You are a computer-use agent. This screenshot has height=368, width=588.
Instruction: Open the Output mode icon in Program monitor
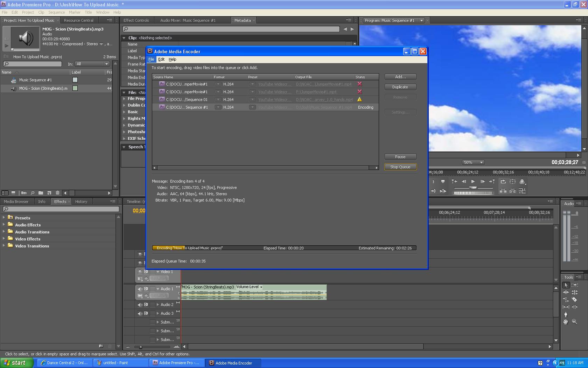(522, 182)
